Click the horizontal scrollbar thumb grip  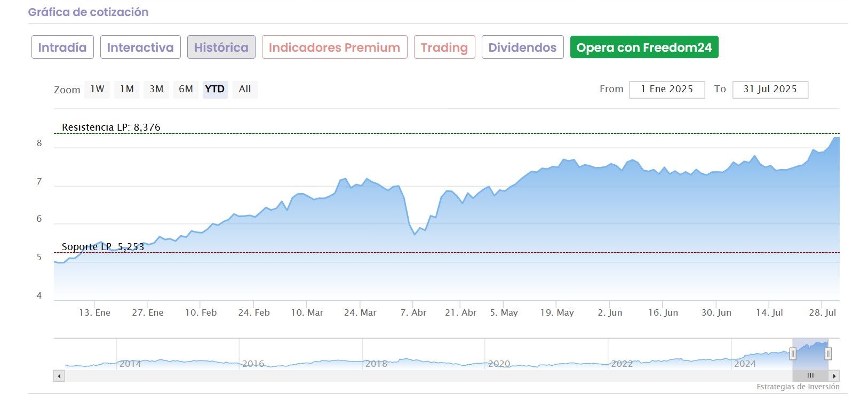tap(810, 376)
